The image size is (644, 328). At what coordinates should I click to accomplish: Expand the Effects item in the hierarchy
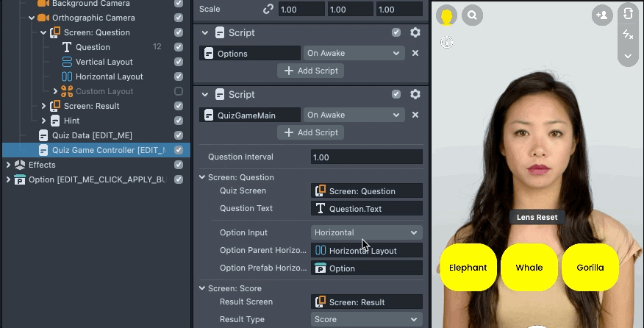pos(8,165)
